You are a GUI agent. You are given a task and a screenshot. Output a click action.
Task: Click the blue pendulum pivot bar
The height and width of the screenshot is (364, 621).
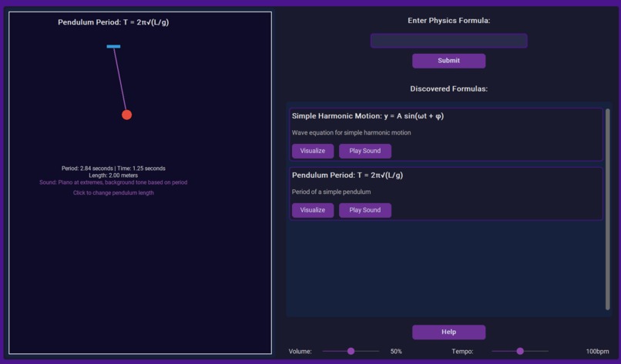click(113, 46)
